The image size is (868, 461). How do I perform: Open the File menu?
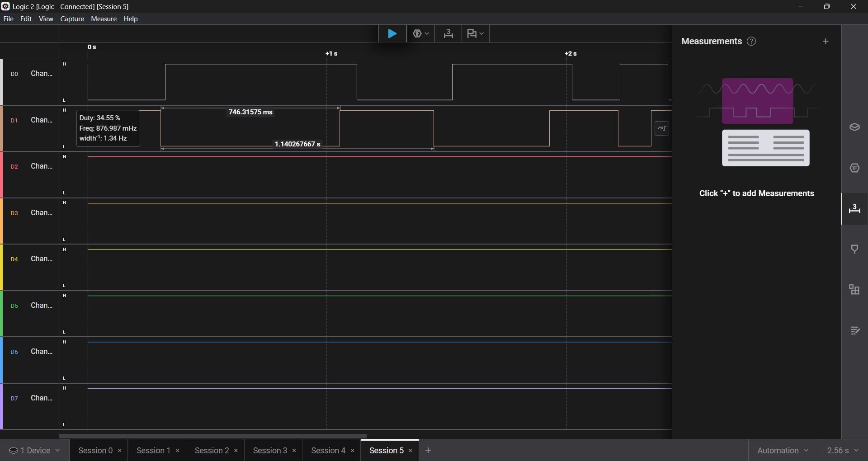(x=8, y=19)
